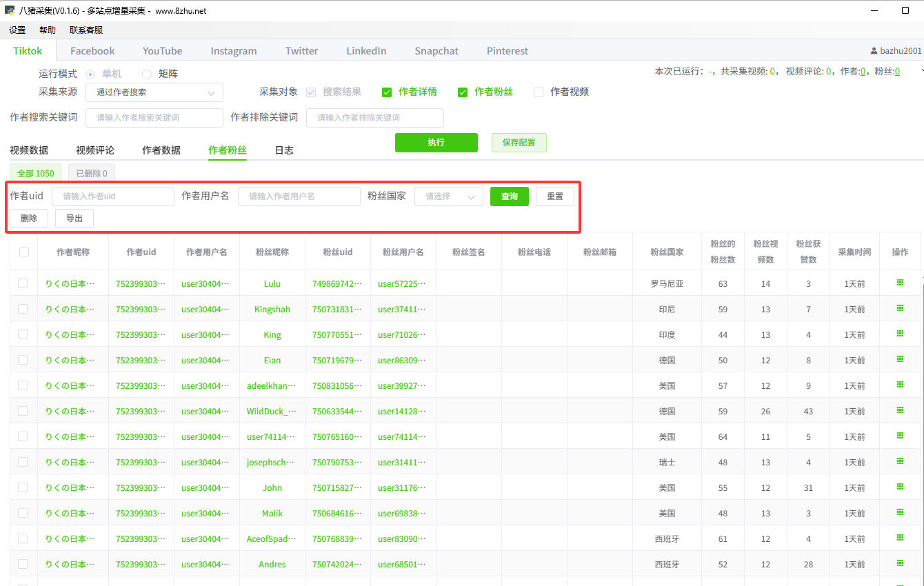Click the bazhu2001 user account icon
Screen dimensions: 924x586
pos(874,51)
